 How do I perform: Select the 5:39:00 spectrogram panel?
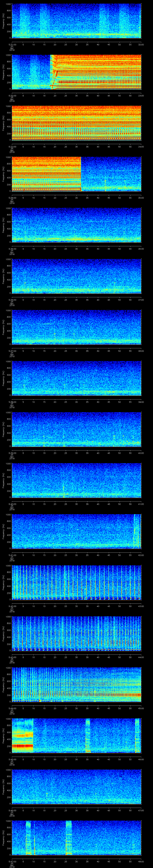tap(76, 429)
